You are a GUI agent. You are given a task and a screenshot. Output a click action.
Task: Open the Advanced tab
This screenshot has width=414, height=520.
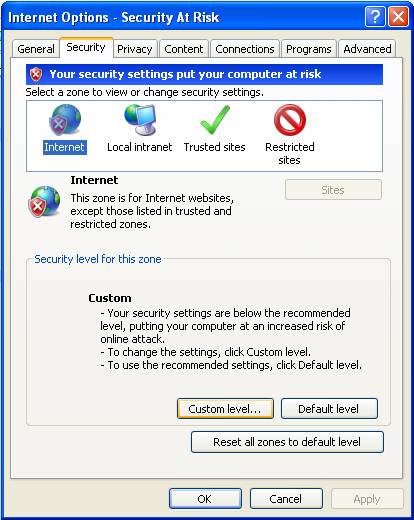coord(367,49)
